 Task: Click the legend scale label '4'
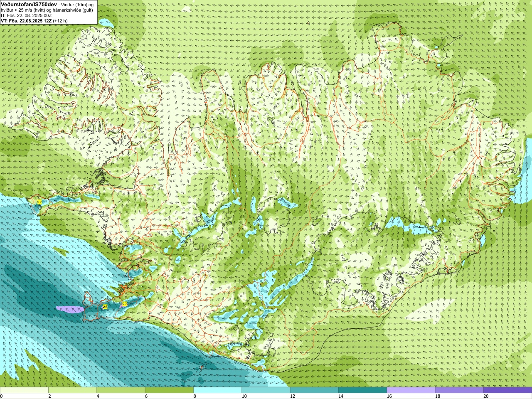coord(98,396)
